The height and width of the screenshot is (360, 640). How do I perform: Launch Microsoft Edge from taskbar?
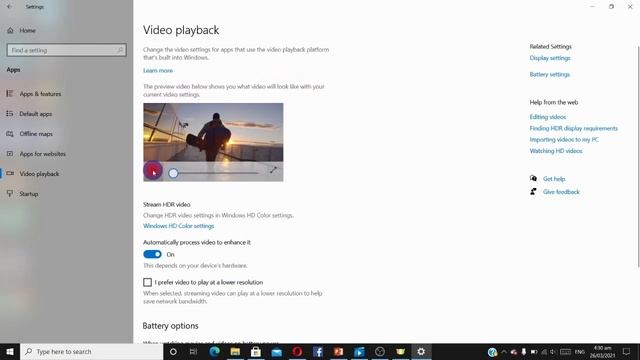tap(214, 351)
